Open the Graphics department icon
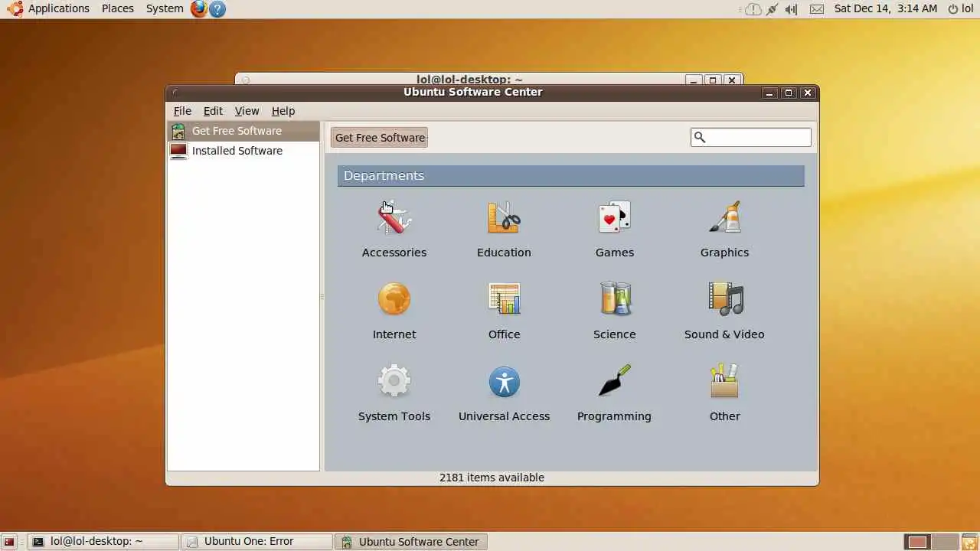The image size is (980, 551). (724, 217)
